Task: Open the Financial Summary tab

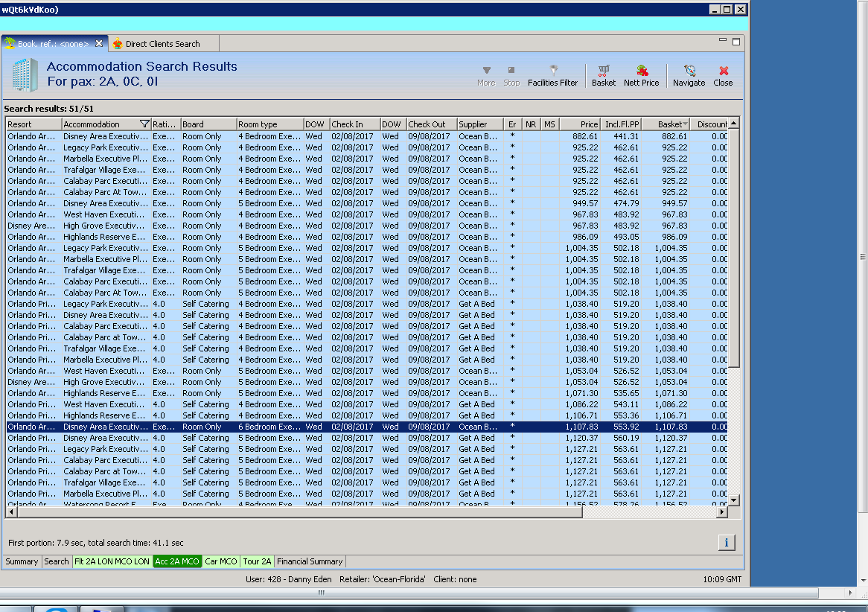Action: [310, 561]
